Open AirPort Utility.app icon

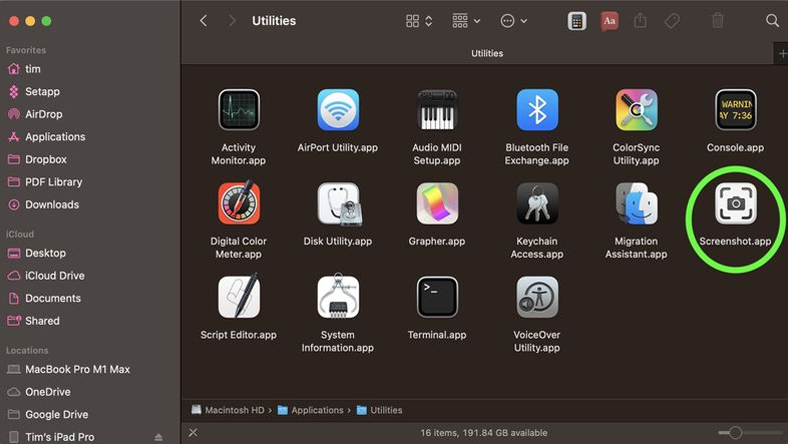point(338,110)
